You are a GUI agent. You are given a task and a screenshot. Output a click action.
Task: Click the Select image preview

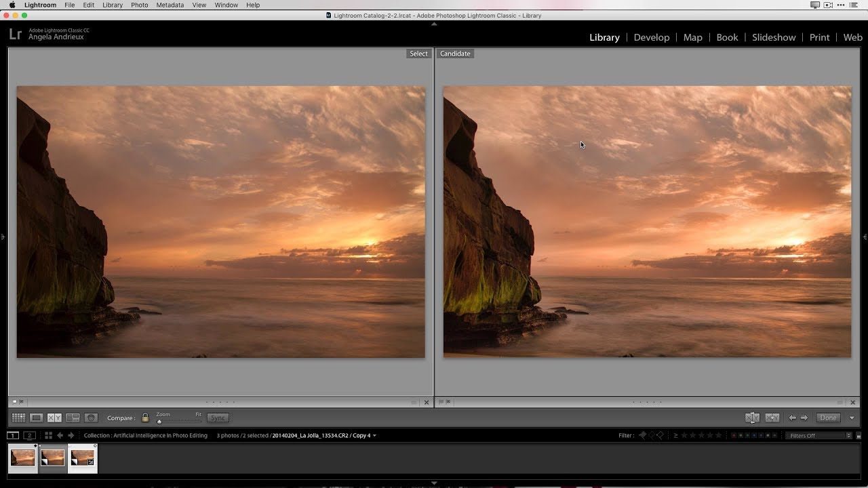[x=221, y=222]
